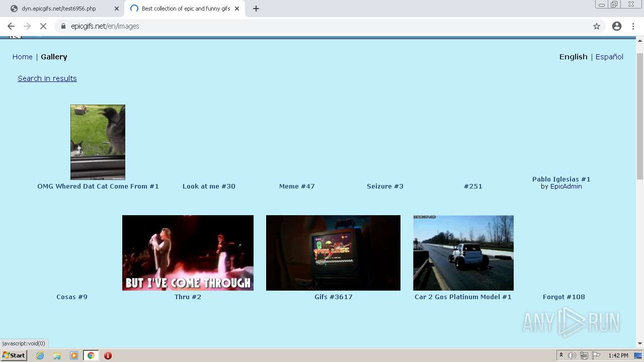This screenshot has width=644, height=362.
Task: Visit the EpicAdmin author profile
Action: coord(566,186)
